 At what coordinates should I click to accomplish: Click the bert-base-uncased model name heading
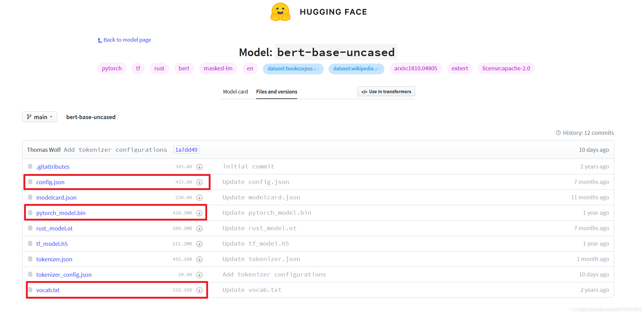[336, 52]
